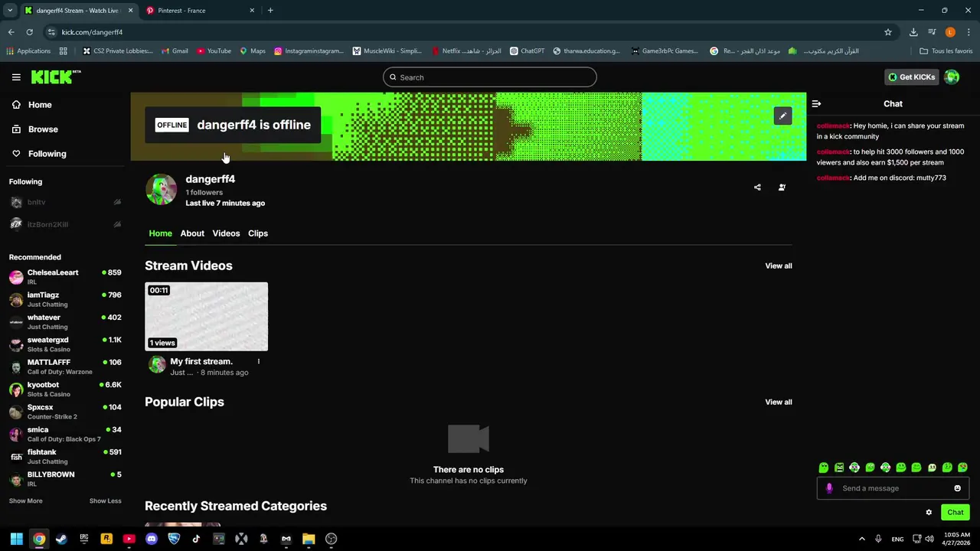Open ChelseaLeeart recommended channel
This screenshot has width=980, height=551.
(65, 277)
